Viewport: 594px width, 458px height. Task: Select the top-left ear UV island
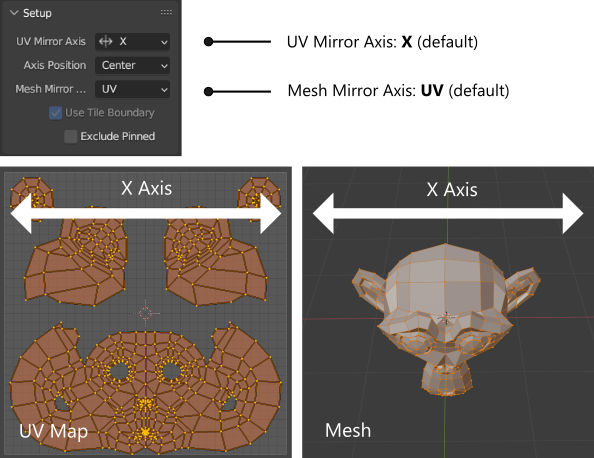click(30, 193)
